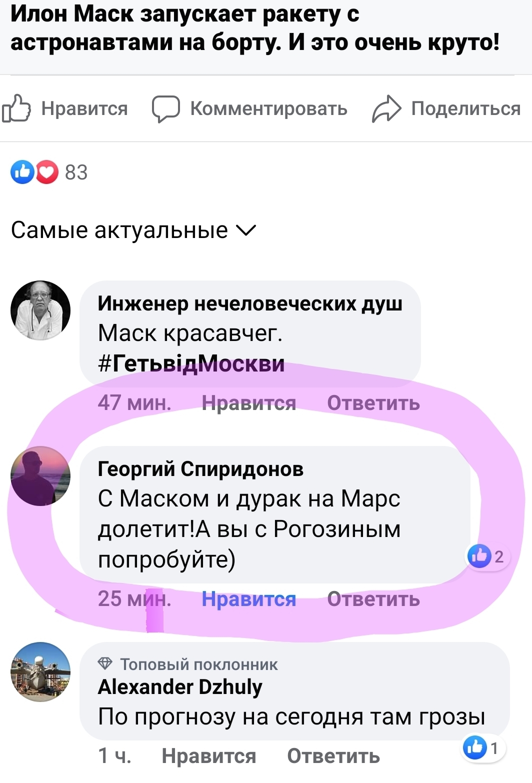Expand the Самые актуальные sort dropdown
This screenshot has width=532, height=783.
tap(133, 230)
